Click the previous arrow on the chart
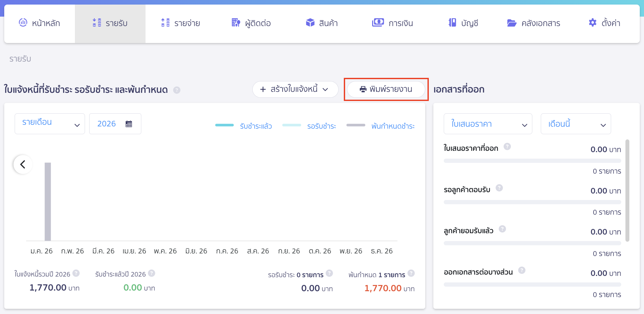 tap(23, 164)
